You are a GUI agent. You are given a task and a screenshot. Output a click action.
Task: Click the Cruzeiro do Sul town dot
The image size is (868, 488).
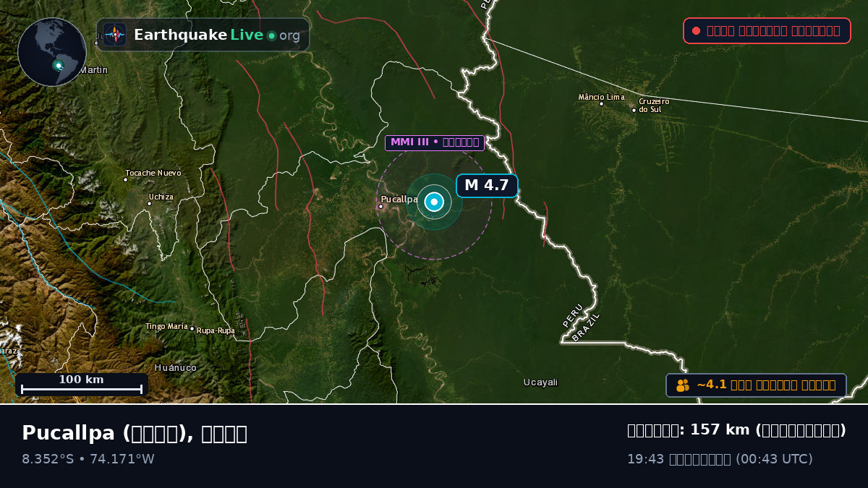click(x=634, y=110)
